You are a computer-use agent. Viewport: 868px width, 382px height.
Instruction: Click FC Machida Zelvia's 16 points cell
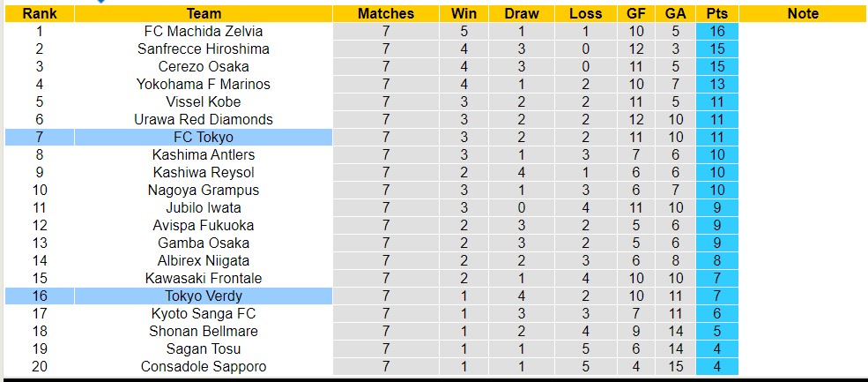(x=716, y=31)
